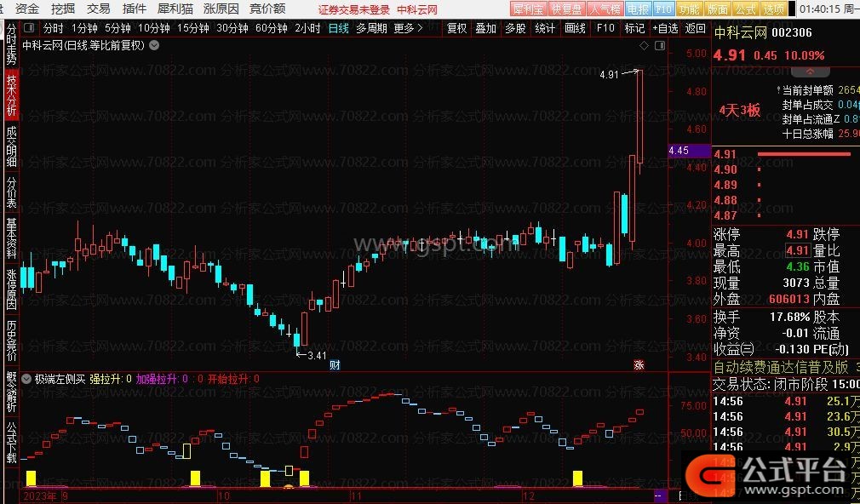The image size is (860, 504).
Task: Click the 4.91 high price label on chart
Action: point(610,75)
